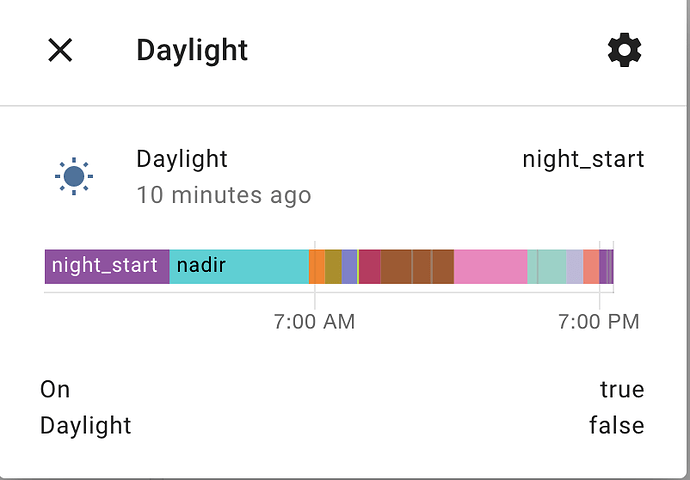This screenshot has height=480, width=690.
Task: Click the olive-yellow timeline segment
Action: tap(333, 266)
